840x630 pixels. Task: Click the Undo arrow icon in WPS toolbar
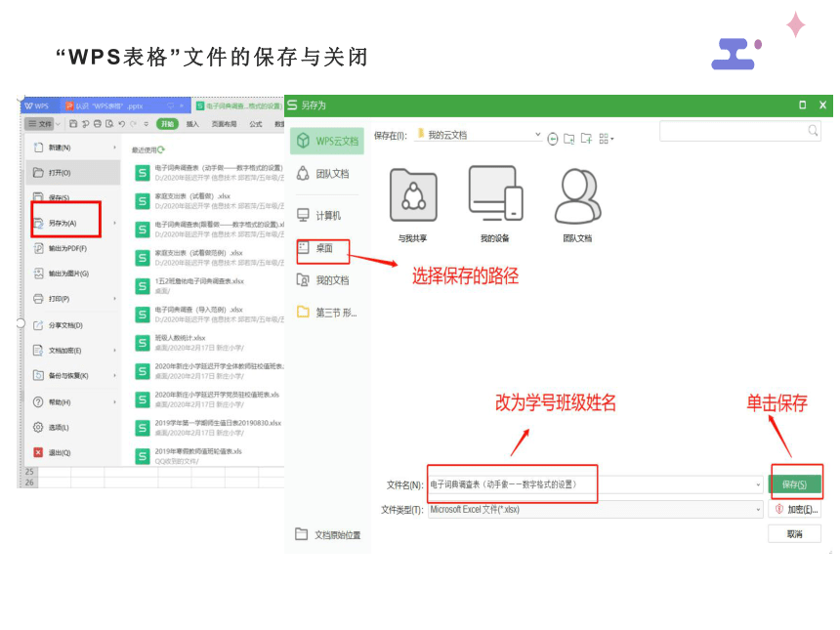[122, 124]
